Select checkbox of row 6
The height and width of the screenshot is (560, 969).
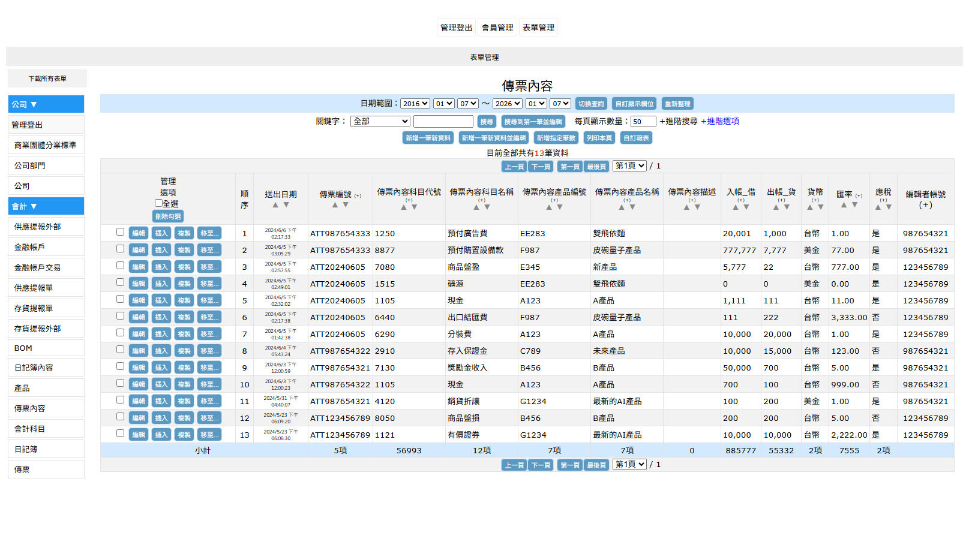(x=120, y=316)
